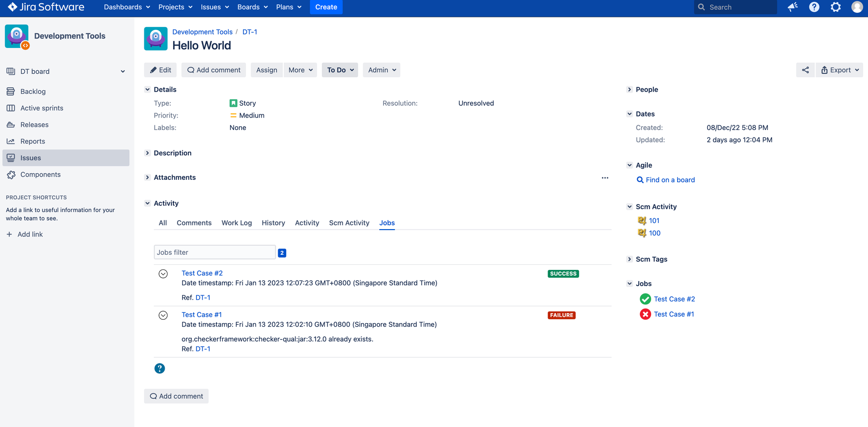Click the Medium priority icon
The width and height of the screenshot is (868, 427).
(x=233, y=115)
